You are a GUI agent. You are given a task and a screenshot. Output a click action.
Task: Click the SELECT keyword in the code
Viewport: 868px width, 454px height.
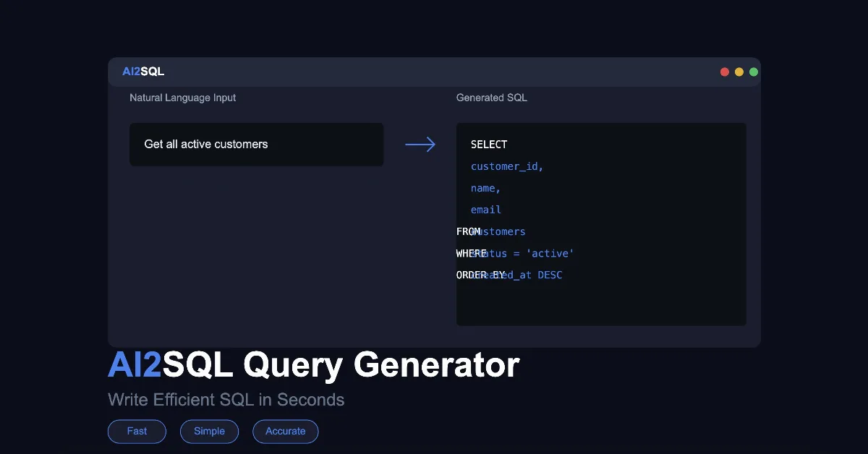click(489, 145)
